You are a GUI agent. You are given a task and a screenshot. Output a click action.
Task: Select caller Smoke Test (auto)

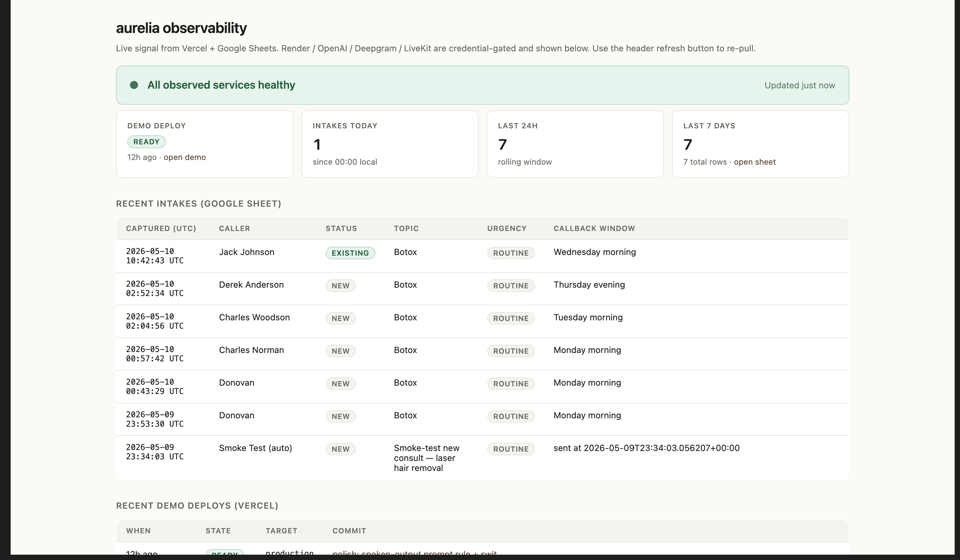pyautogui.click(x=255, y=448)
